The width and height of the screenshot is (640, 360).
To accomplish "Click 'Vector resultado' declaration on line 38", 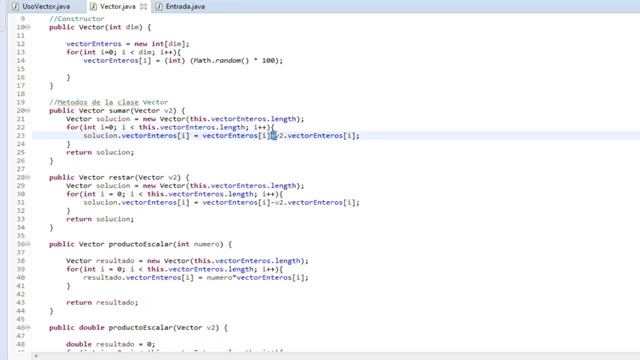I will click(x=187, y=261).
